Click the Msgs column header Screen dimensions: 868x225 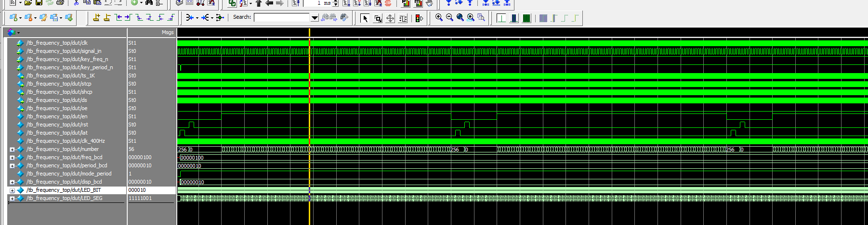[167, 33]
